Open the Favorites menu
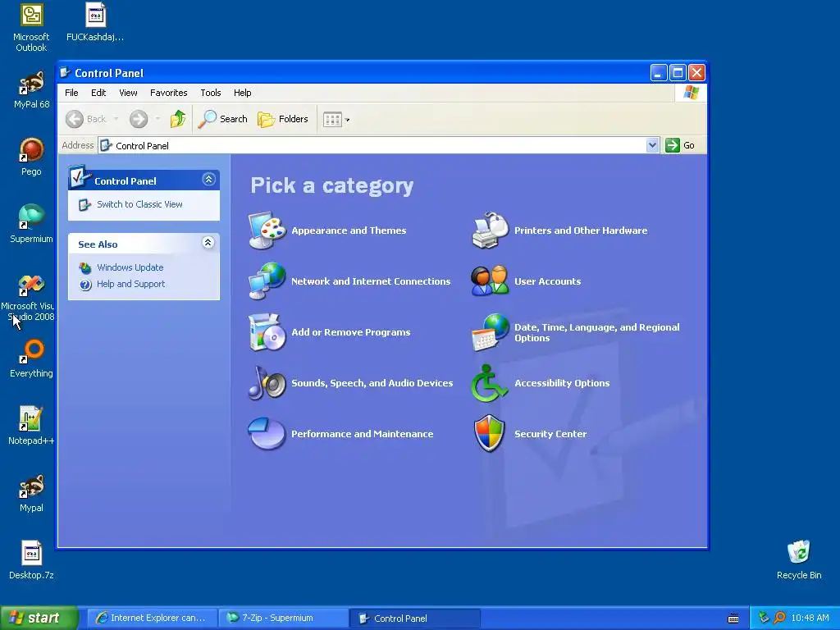Image resolution: width=840 pixels, height=630 pixels. click(169, 93)
